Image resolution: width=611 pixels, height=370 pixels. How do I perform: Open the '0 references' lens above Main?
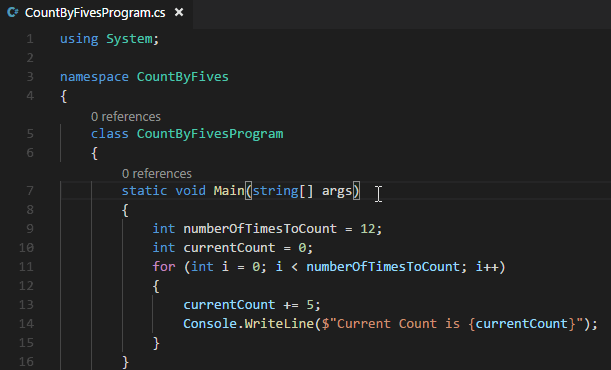point(157,173)
